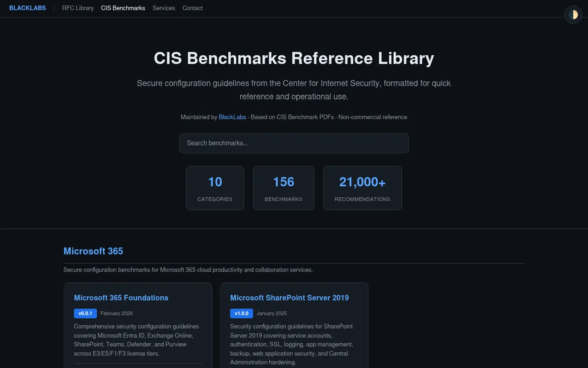
Task: Open the Contact nav link
Action: tap(192, 8)
